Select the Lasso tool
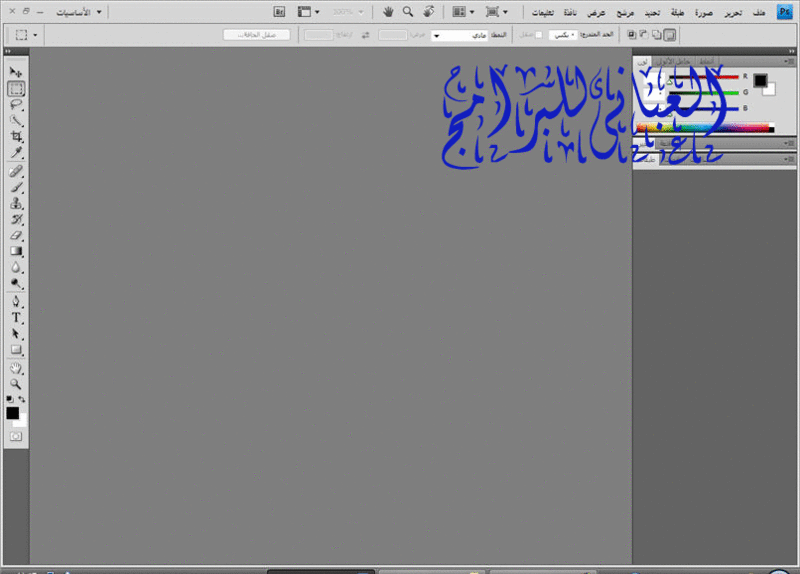800x574 pixels. click(16, 105)
